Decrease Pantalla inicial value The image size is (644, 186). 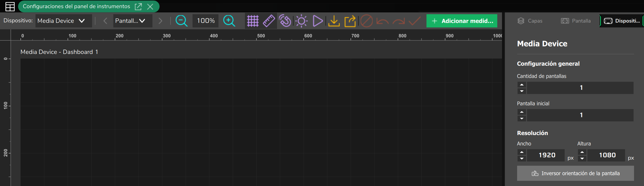522,118
